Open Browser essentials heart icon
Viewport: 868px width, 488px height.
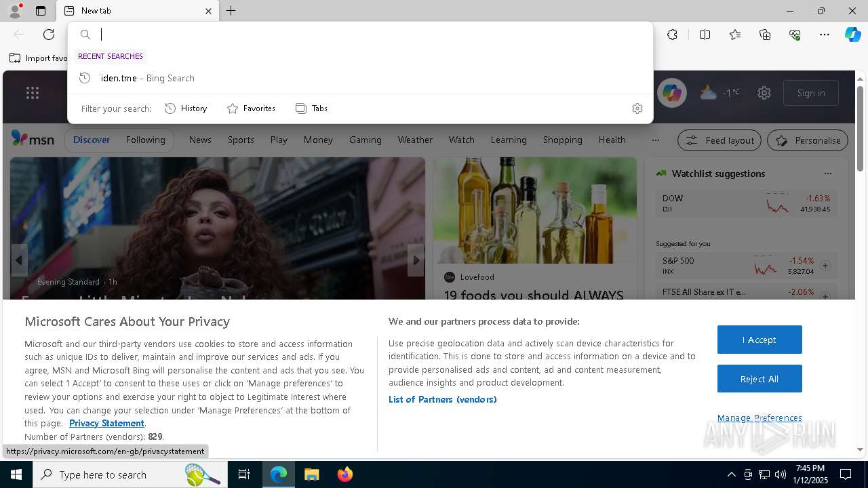point(795,35)
